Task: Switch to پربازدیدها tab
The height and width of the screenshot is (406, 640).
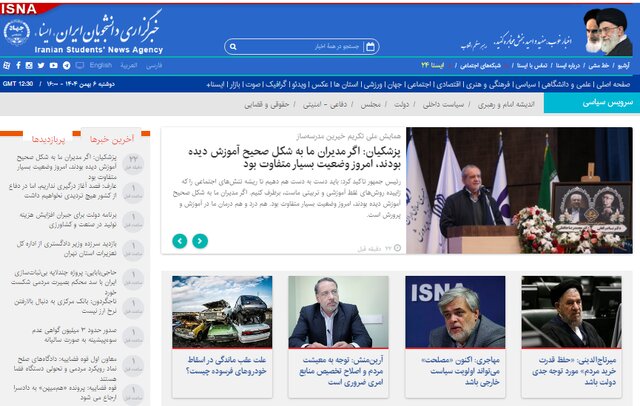Action: pos(48,139)
